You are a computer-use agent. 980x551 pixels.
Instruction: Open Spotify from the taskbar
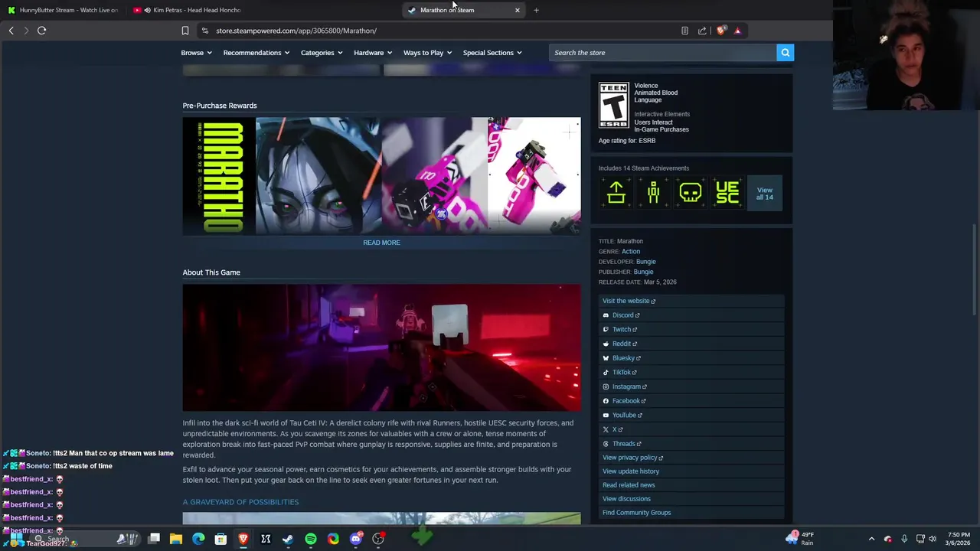coord(310,539)
